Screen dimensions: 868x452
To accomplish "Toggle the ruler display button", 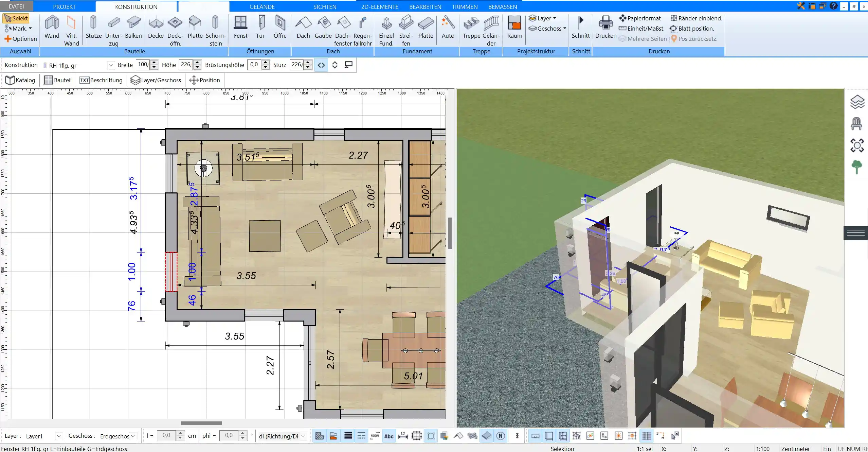I will [x=535, y=436].
